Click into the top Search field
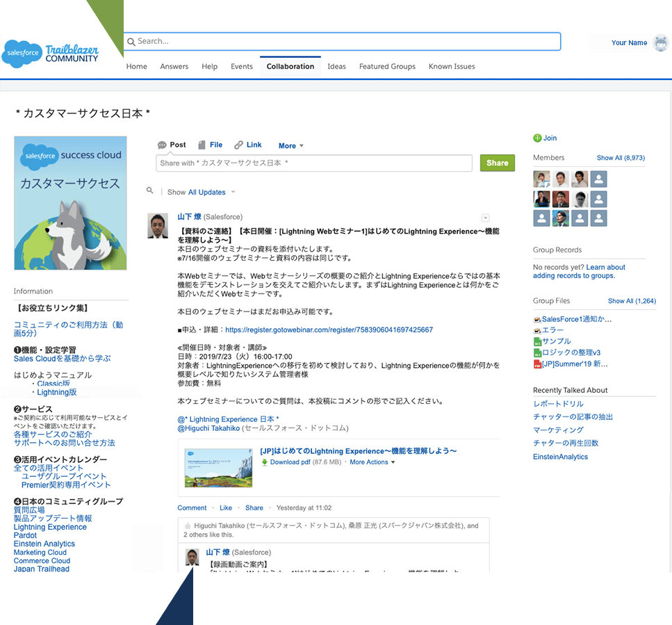 tap(342, 42)
